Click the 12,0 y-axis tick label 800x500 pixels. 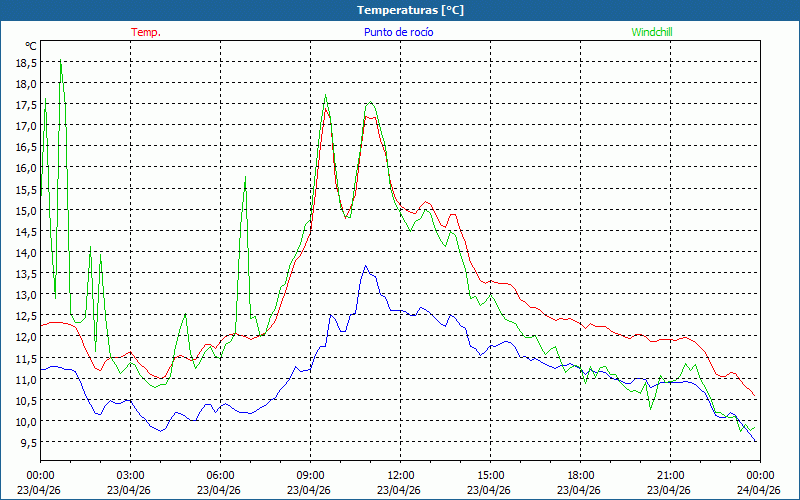coord(26,337)
